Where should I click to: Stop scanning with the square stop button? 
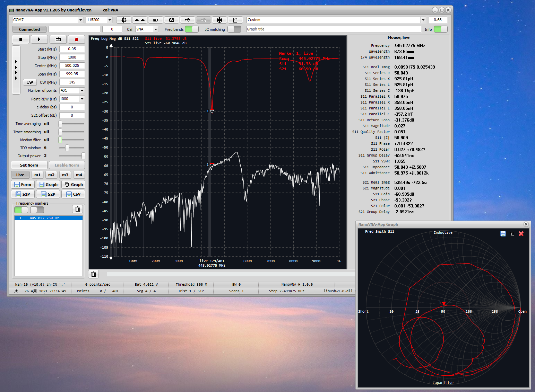(x=21, y=39)
